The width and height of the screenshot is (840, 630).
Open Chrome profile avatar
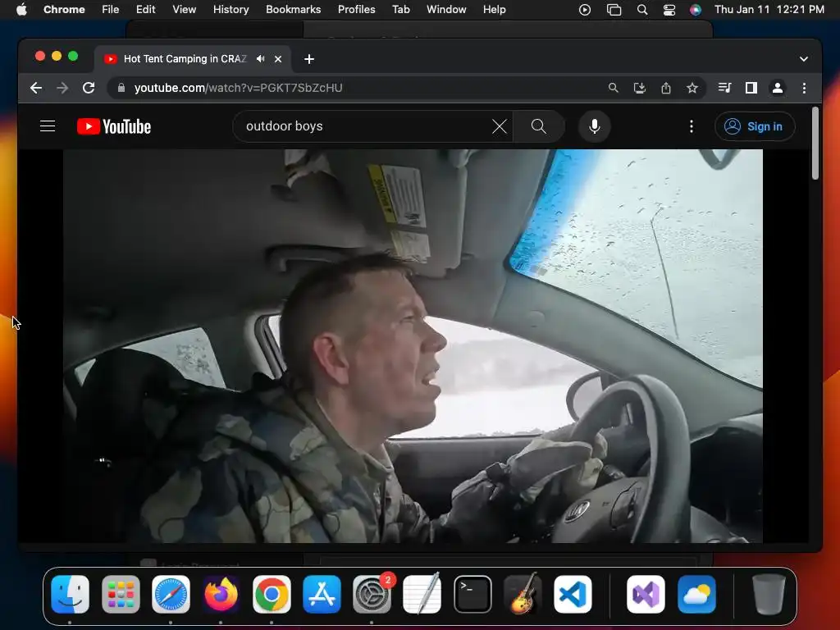point(778,88)
